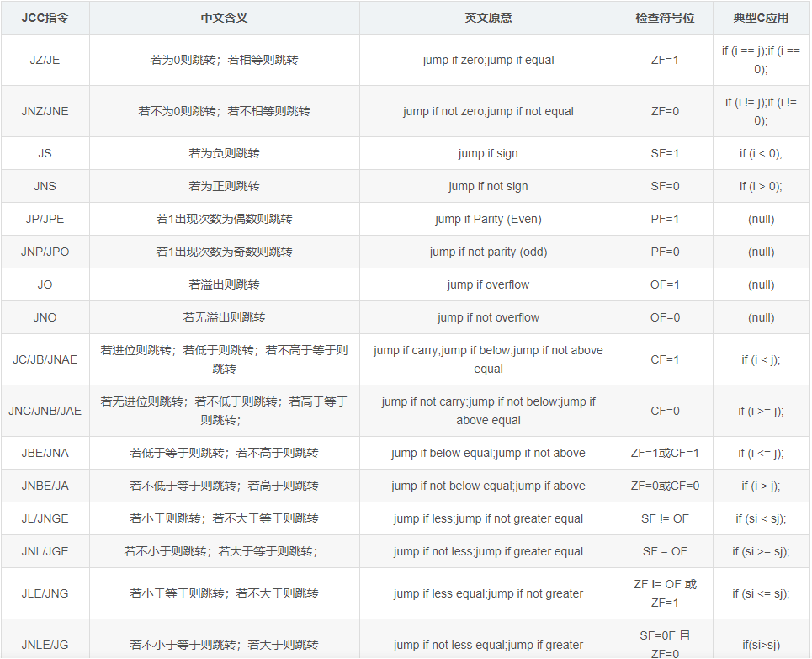The image size is (812, 659).
Task: Select the 'JO' instruction cell
Action: (45, 284)
